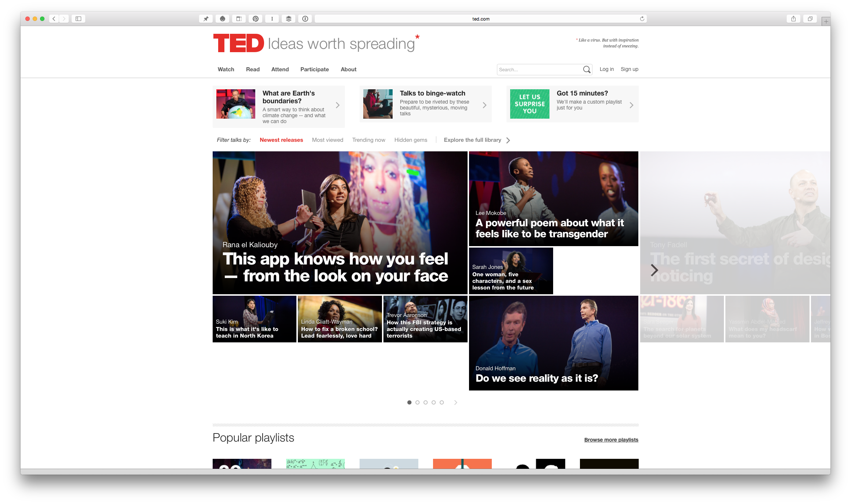Open a new tab with the plus button
This screenshot has height=504, width=851.
pyautogui.click(x=826, y=21)
